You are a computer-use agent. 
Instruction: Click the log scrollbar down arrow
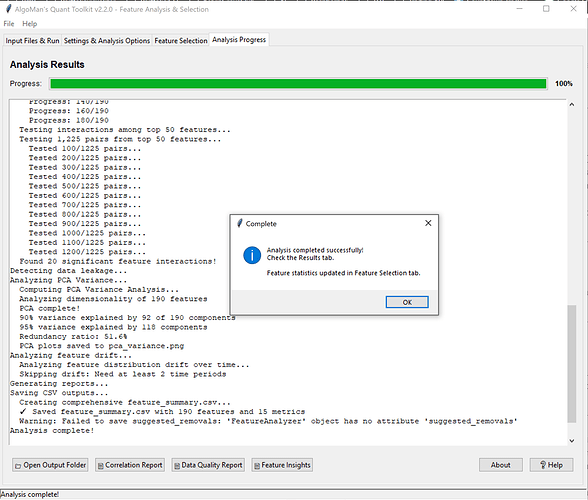coord(572,441)
